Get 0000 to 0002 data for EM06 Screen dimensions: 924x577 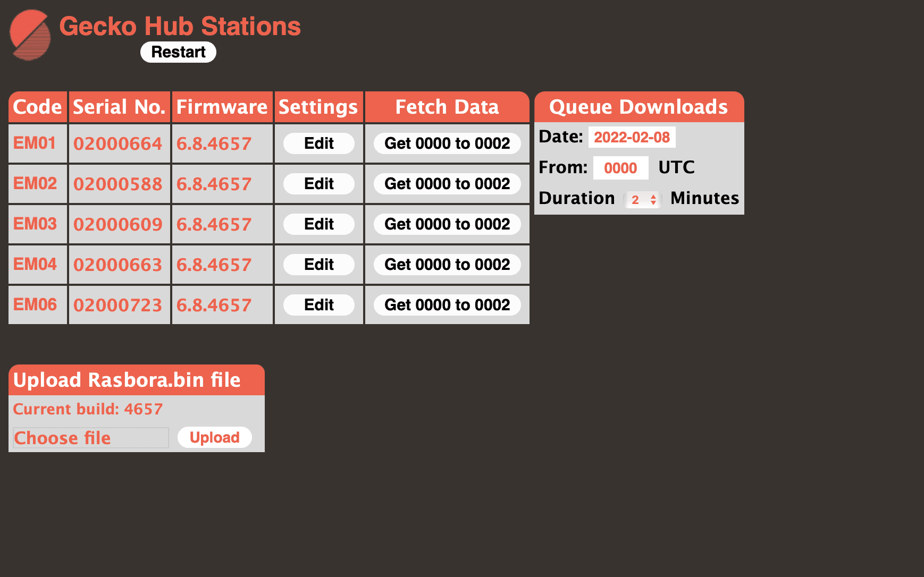coord(447,305)
